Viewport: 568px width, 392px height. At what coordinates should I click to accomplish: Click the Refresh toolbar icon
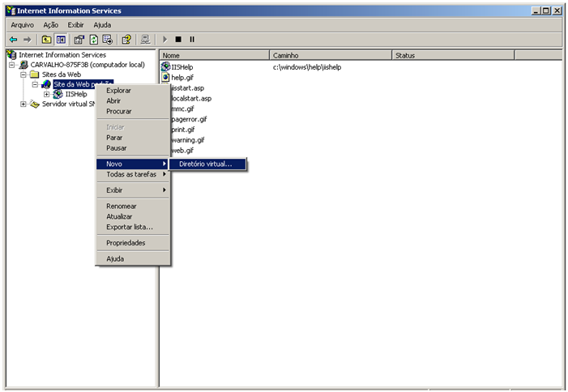click(93, 39)
